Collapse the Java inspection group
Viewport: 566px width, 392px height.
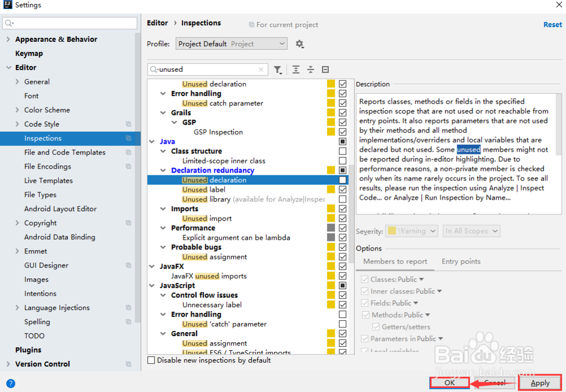pyautogui.click(x=151, y=141)
